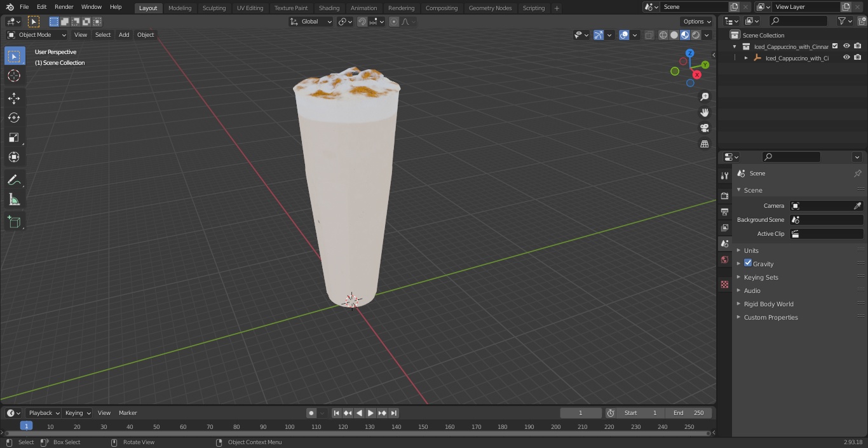Switch to the UV Editing workspace tab
Image resolution: width=868 pixels, height=448 pixels.
[250, 8]
